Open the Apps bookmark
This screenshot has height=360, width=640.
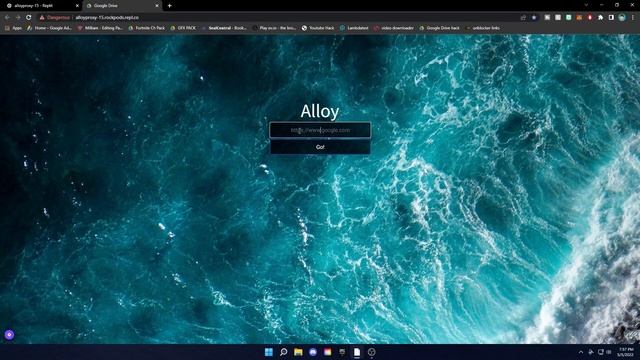(13, 28)
